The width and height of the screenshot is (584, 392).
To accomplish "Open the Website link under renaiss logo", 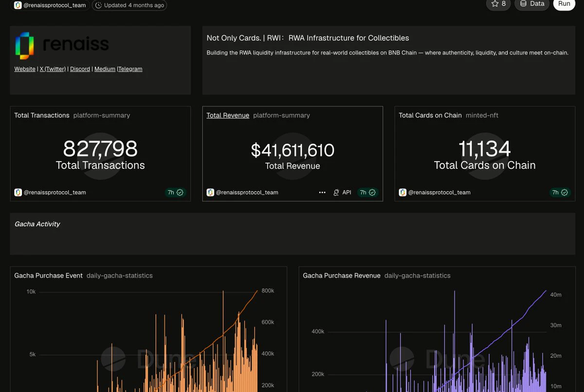I will point(25,69).
